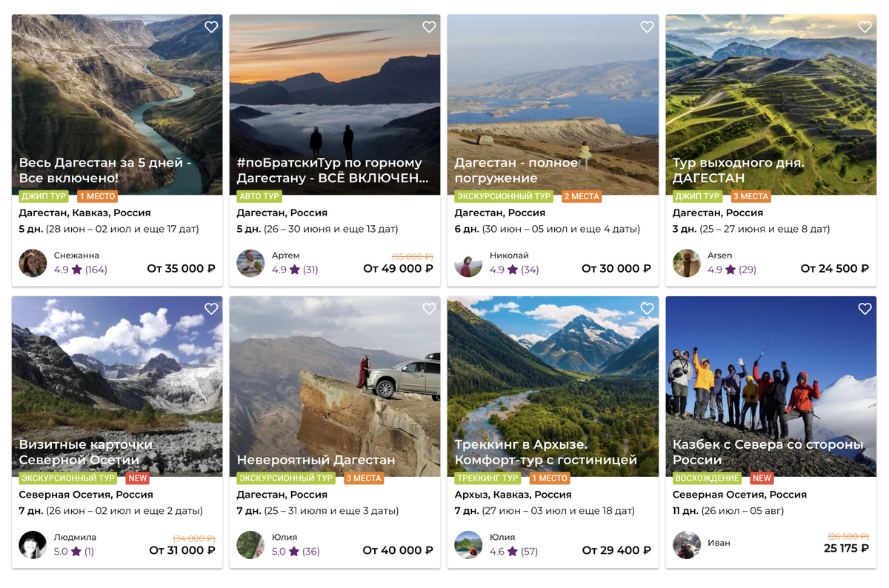Image resolution: width=889 pixels, height=588 pixels.
Task: Favorite the "Весь Дагестан за 5 дней" tour
Action: pyautogui.click(x=211, y=27)
